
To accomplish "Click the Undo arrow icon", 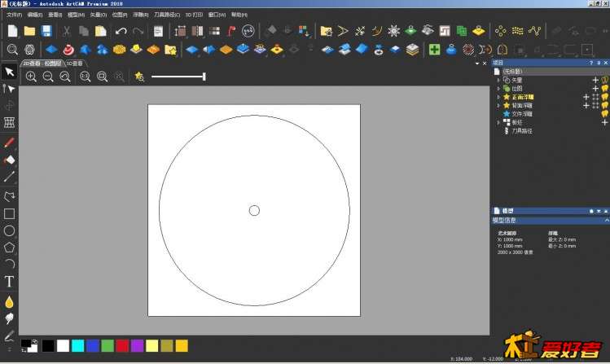I will click(121, 31).
